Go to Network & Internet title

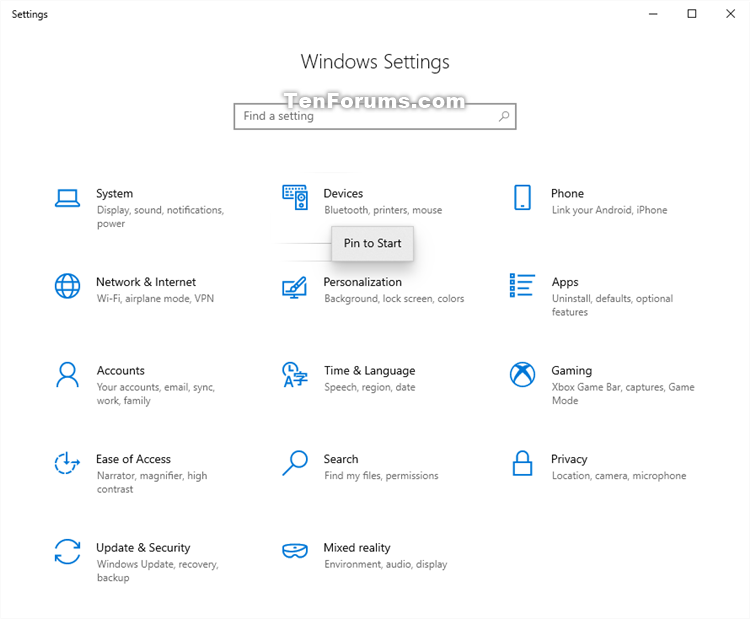146,282
